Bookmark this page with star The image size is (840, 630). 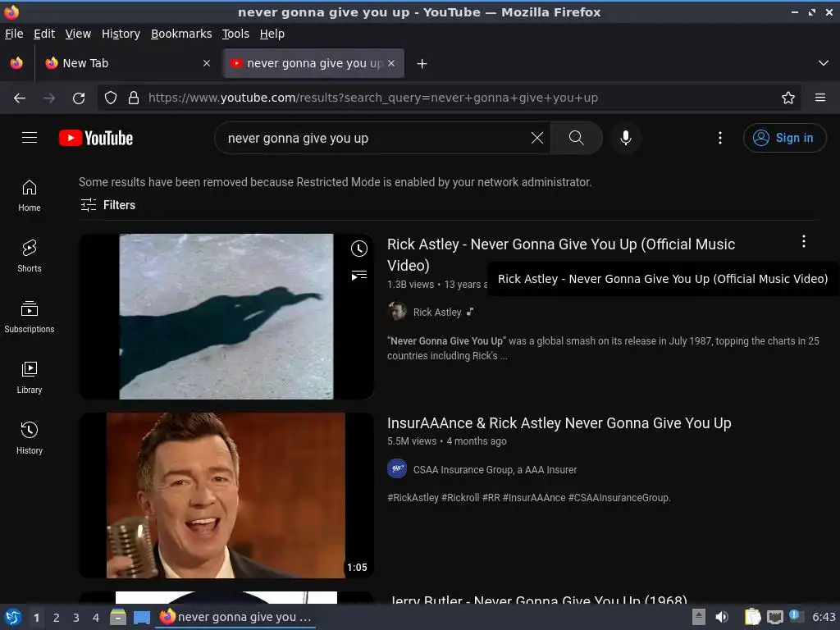[x=788, y=98]
